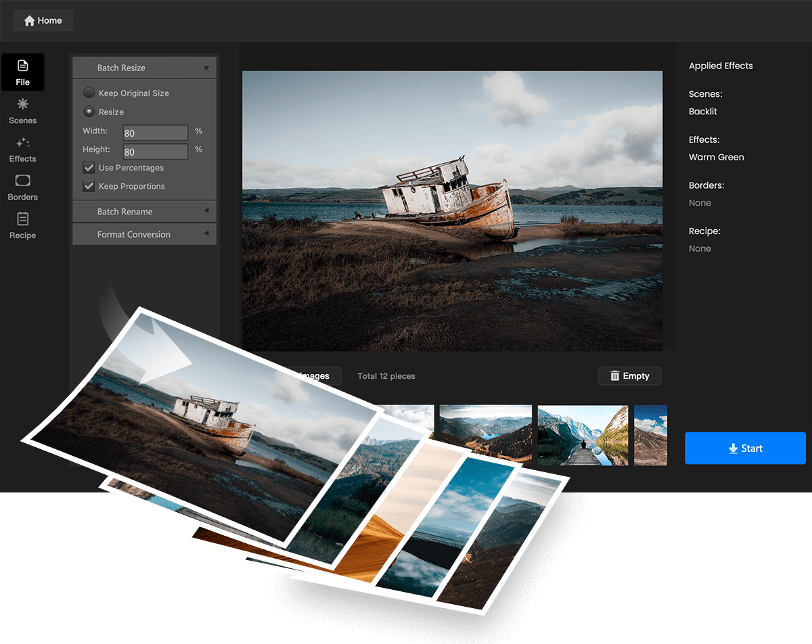Screen dimensions: 812x644
Task: Toggle the Use Percentages checkbox
Action: coord(89,168)
